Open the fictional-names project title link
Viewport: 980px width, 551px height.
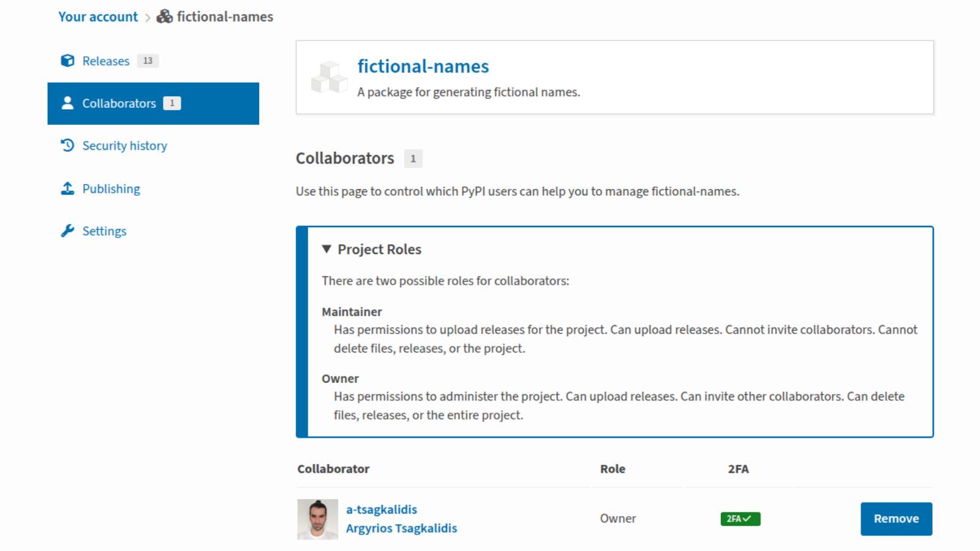423,66
